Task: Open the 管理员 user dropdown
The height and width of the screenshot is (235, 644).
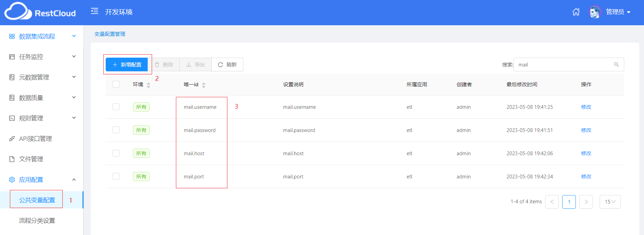Action: [618, 12]
